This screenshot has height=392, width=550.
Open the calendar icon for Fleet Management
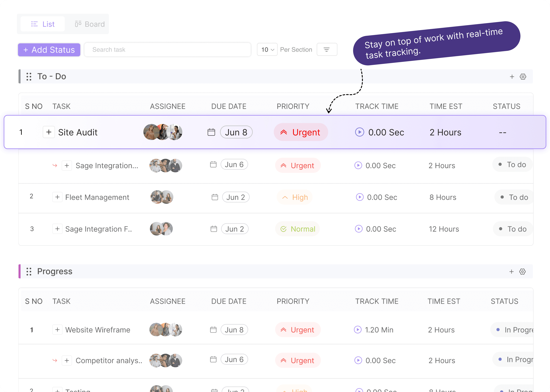point(215,197)
